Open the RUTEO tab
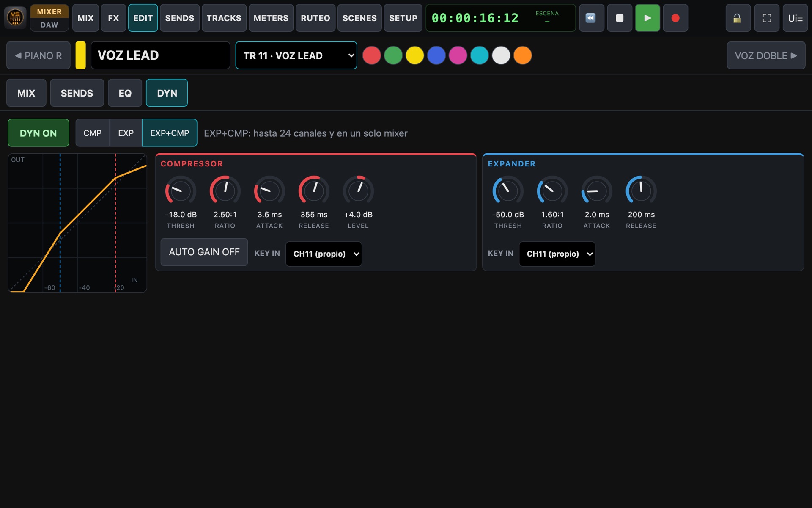 [315, 18]
